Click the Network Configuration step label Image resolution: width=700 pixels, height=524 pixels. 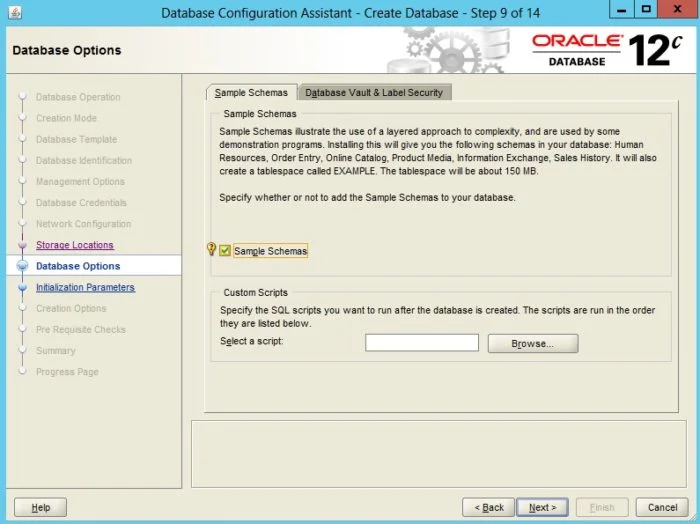pyautogui.click(x=83, y=224)
